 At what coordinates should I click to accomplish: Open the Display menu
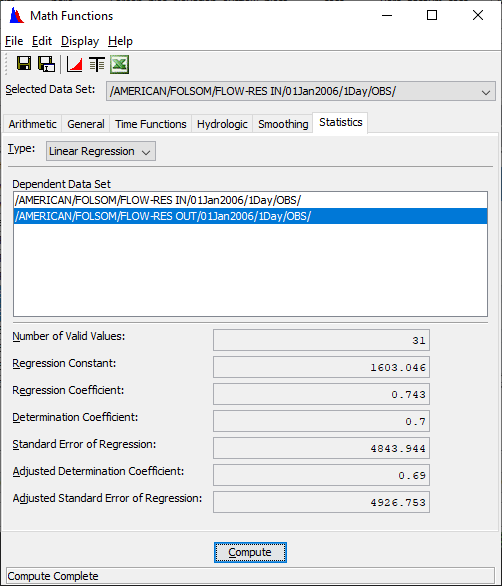click(80, 41)
